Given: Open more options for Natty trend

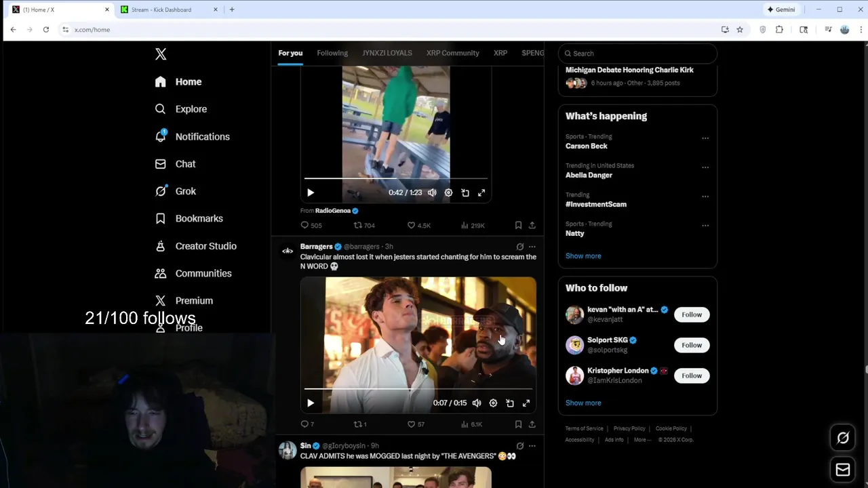Looking at the screenshot, I should [x=705, y=226].
